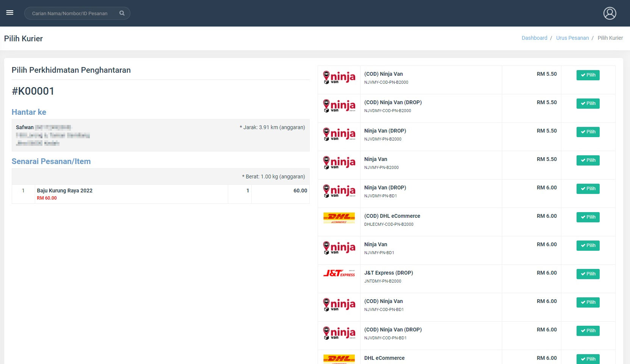Click code NJVMY-PN-BD1
Viewport: 630px width, 364px height.
(379, 253)
